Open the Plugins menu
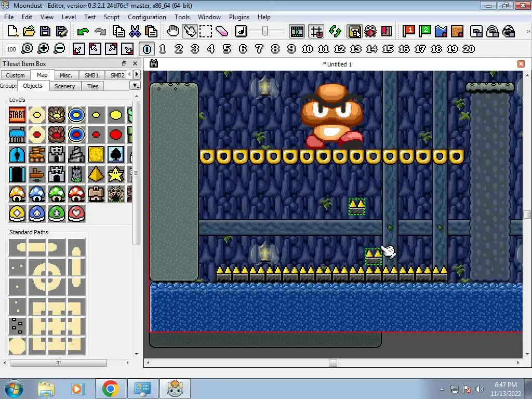The image size is (532, 399). pos(239,17)
